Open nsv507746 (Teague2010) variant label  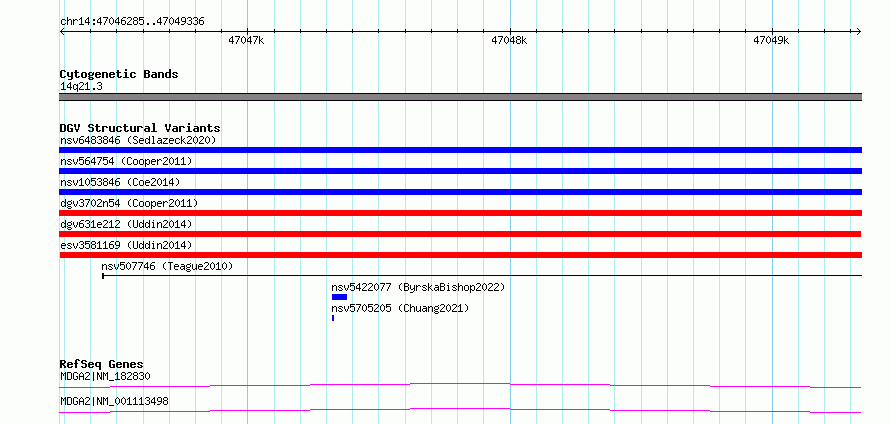tap(167, 266)
